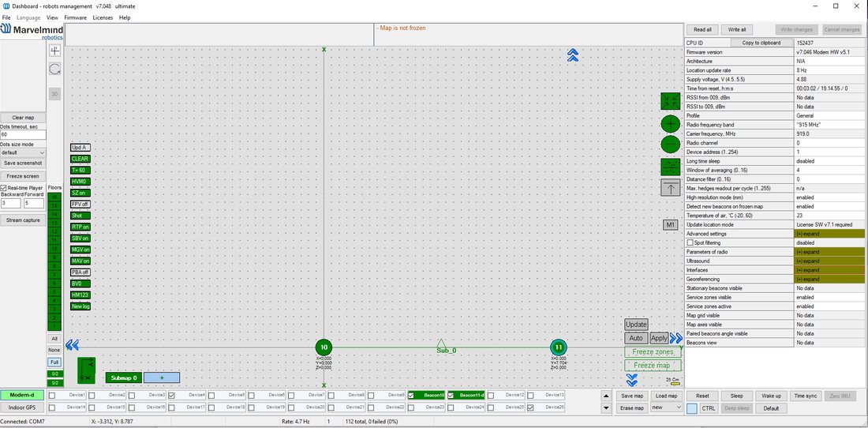
Task: Expand Interfaces settings row
Action: click(829, 270)
